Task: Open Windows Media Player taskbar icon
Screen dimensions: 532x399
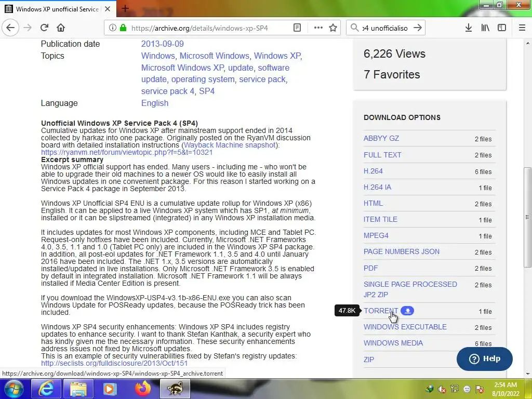Action: (x=110, y=389)
